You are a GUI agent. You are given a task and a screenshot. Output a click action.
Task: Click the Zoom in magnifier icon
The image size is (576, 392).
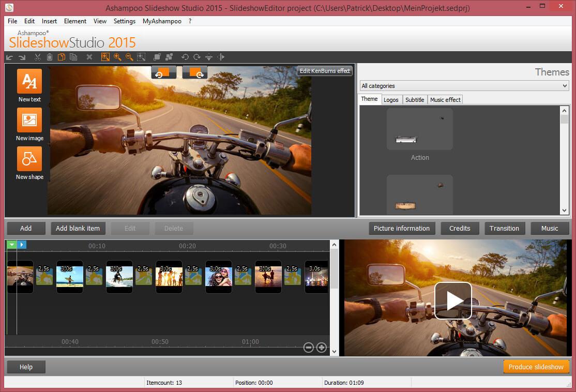[x=117, y=57]
